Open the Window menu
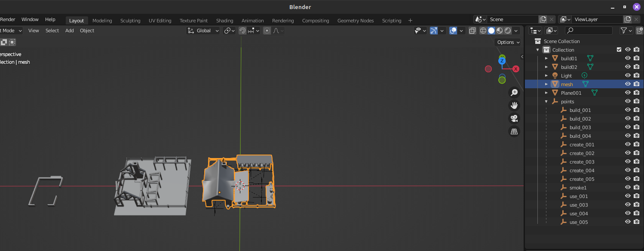The width and height of the screenshot is (644, 251). coord(30,19)
